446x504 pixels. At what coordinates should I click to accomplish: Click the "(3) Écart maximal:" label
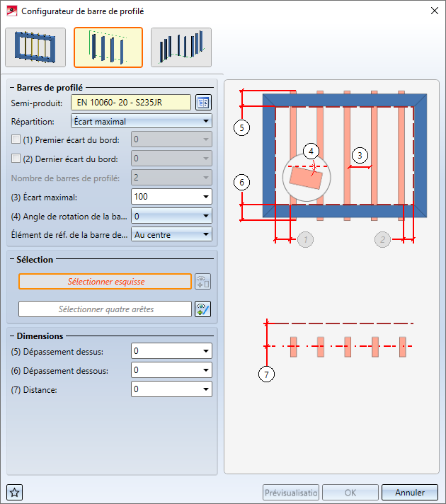(44, 197)
